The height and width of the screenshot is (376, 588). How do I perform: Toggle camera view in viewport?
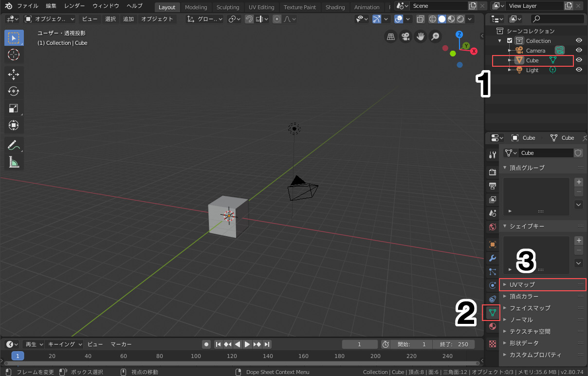[405, 37]
